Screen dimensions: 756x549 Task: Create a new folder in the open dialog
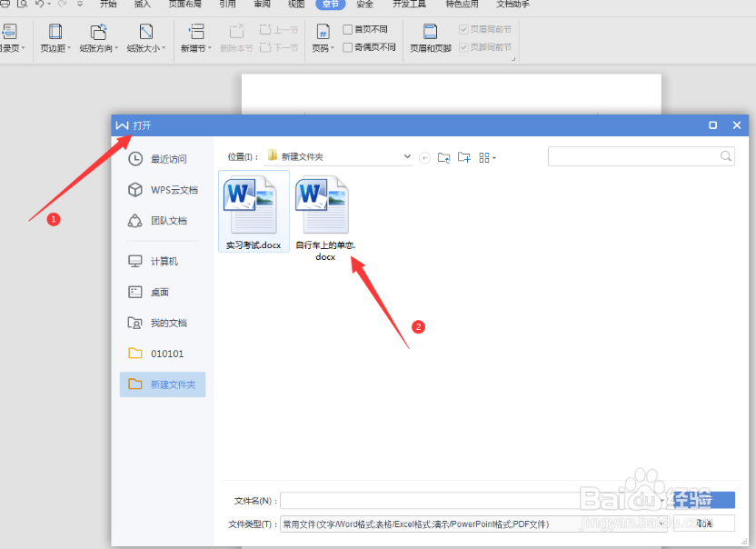click(463, 157)
